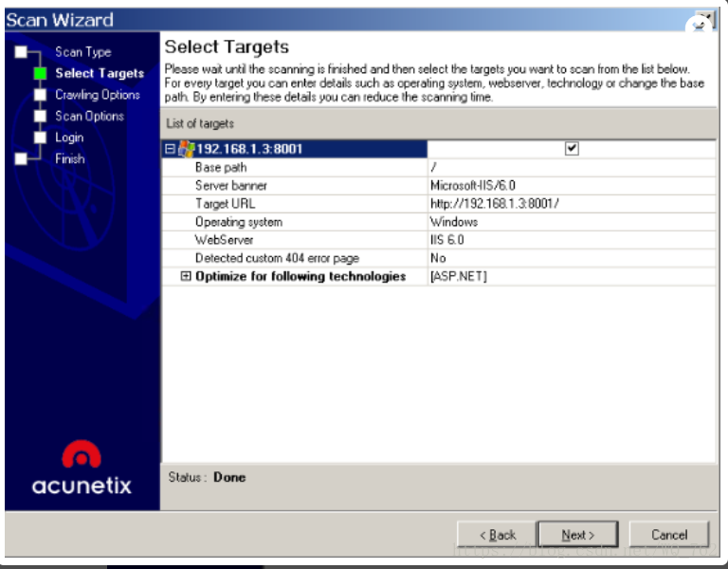Click the [ASP.NET] technologies value
This screenshot has width=728, height=569.
click(x=458, y=276)
